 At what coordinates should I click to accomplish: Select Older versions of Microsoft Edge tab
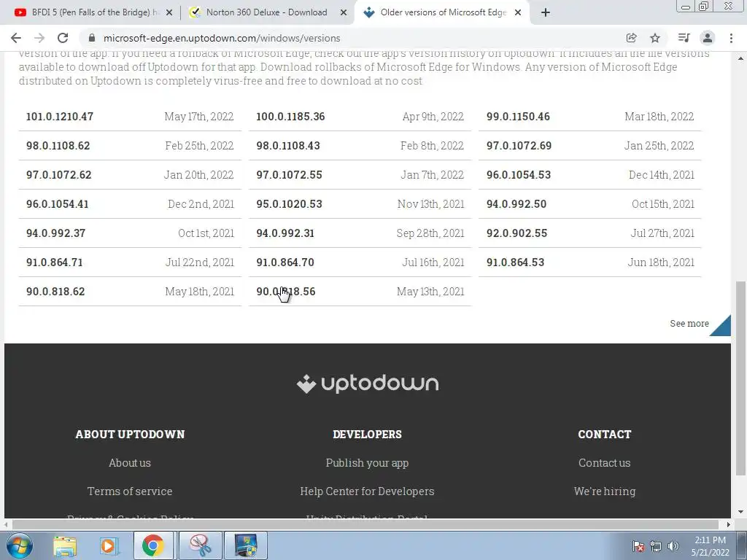point(443,12)
